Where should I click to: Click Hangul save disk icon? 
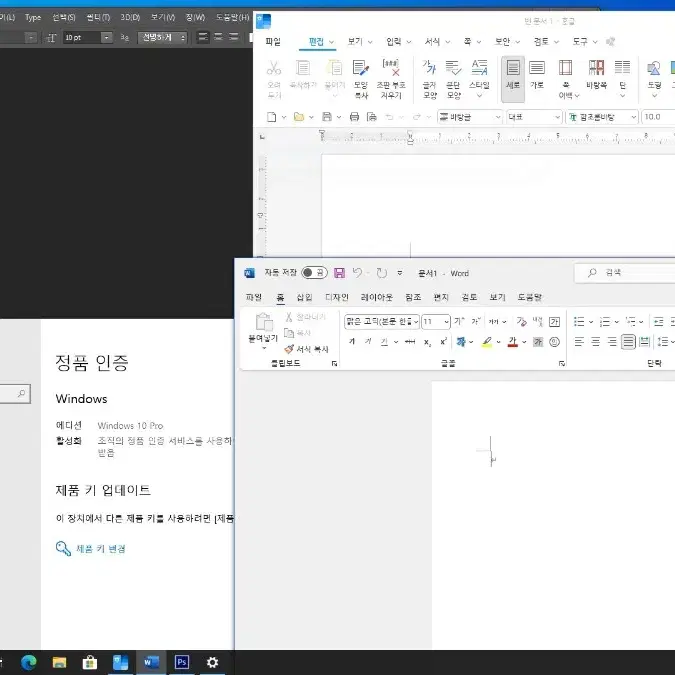coord(327,117)
